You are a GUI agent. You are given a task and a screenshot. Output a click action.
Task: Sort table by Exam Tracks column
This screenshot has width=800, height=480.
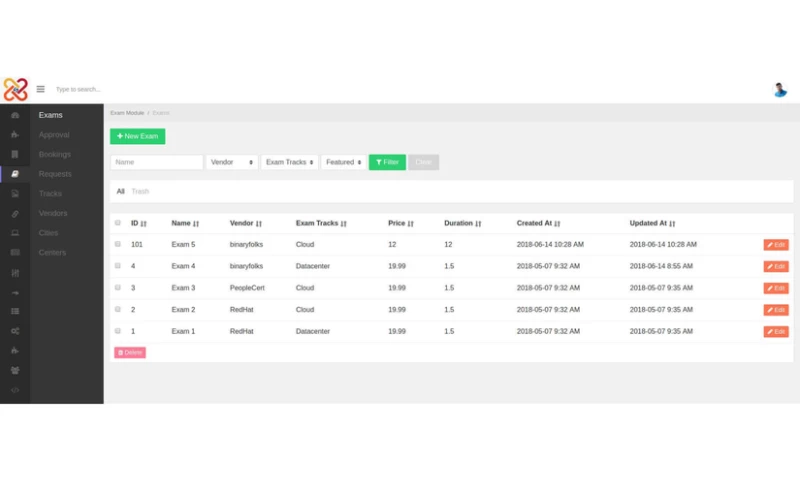(321, 223)
